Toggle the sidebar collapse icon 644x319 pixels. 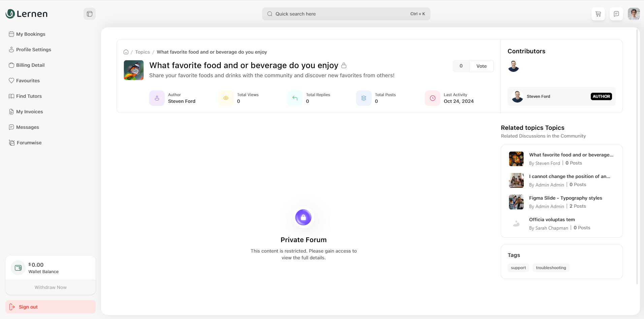pyautogui.click(x=90, y=14)
